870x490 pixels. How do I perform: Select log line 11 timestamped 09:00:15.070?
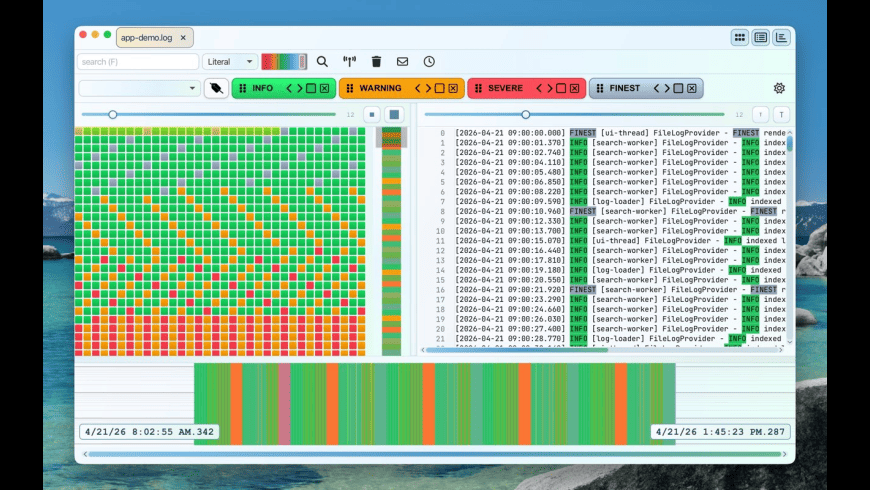pos(608,241)
